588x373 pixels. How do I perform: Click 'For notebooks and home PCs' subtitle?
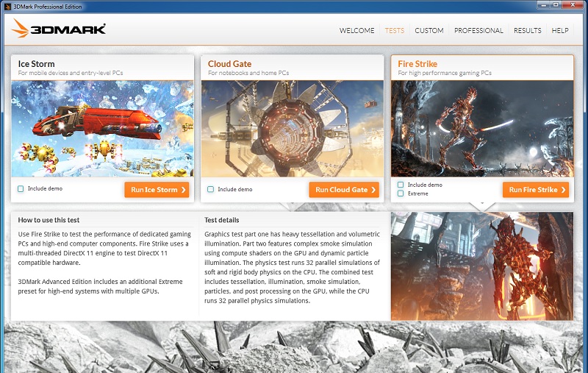click(x=248, y=73)
